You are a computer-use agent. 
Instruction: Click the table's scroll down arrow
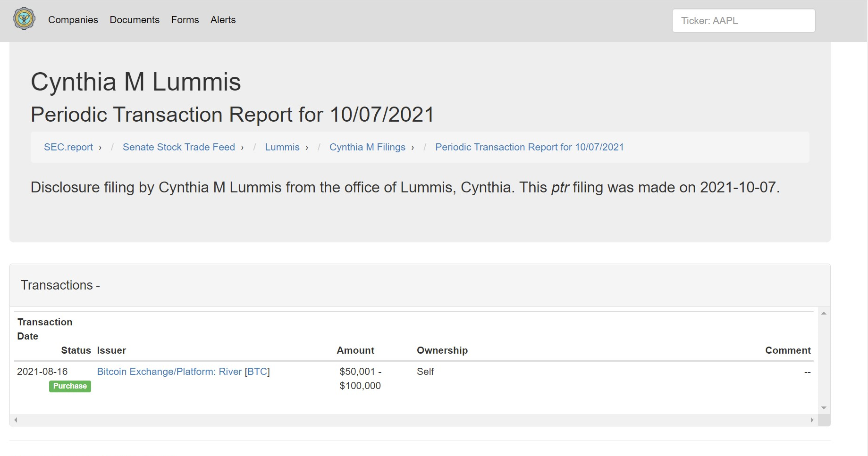tap(824, 408)
